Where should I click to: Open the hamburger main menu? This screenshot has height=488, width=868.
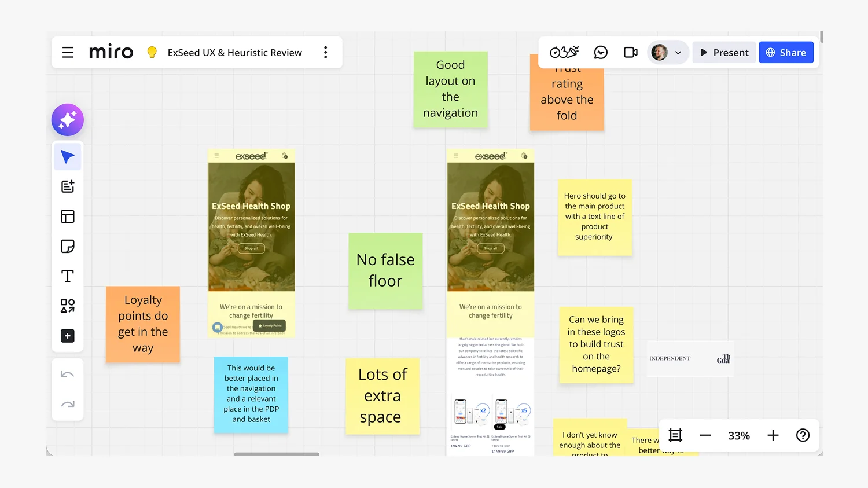pos(68,53)
